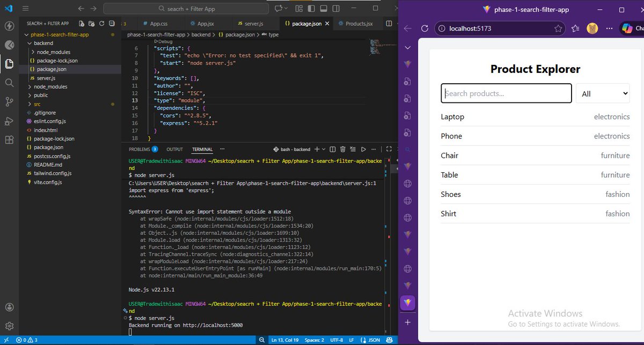Toggle the secondary side bar layout button
644x345 pixels.
[x=335, y=9]
